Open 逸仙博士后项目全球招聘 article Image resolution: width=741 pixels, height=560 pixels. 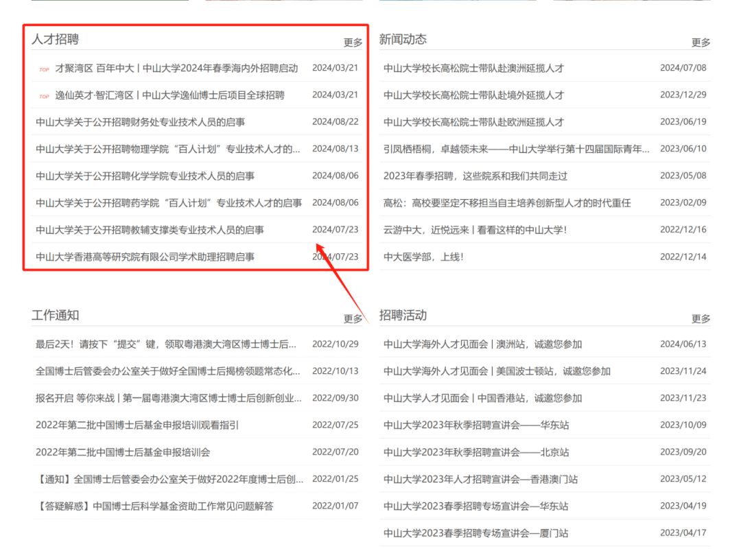[x=169, y=95]
